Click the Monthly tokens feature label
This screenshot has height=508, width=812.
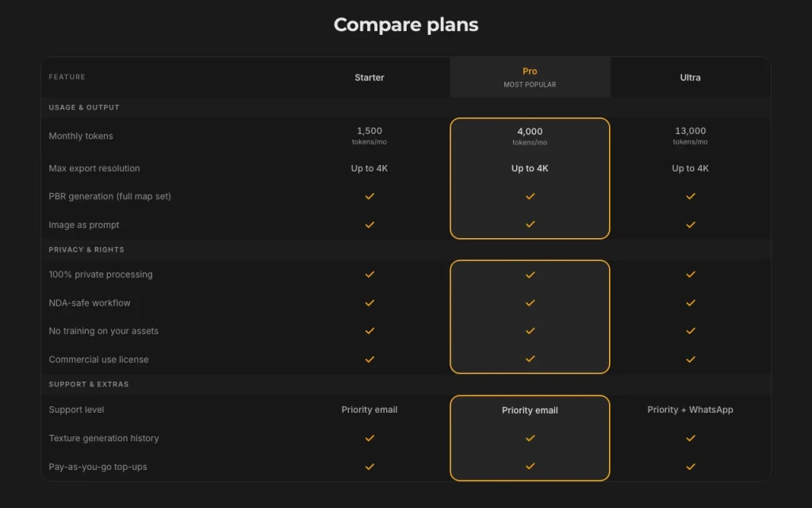81,136
